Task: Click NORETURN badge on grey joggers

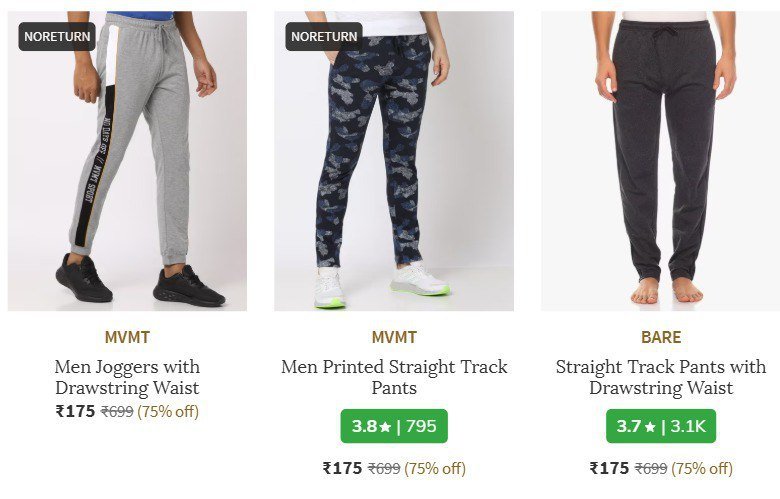Action: 58,37
